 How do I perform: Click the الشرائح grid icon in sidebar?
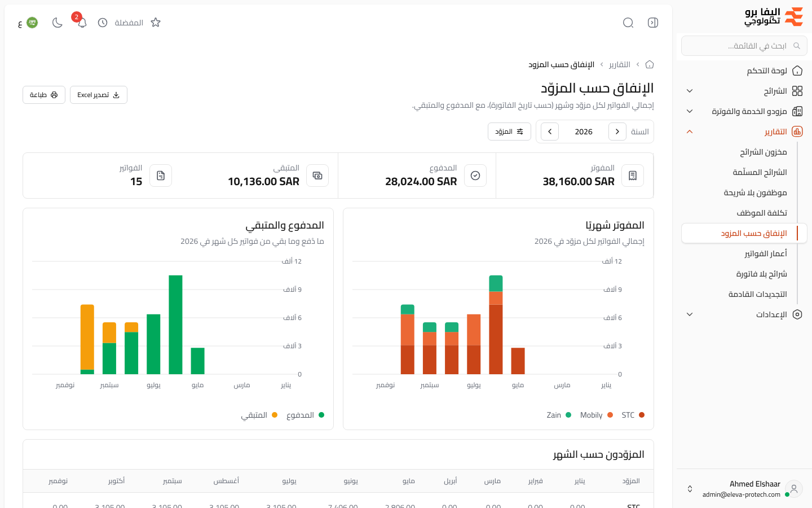797,91
